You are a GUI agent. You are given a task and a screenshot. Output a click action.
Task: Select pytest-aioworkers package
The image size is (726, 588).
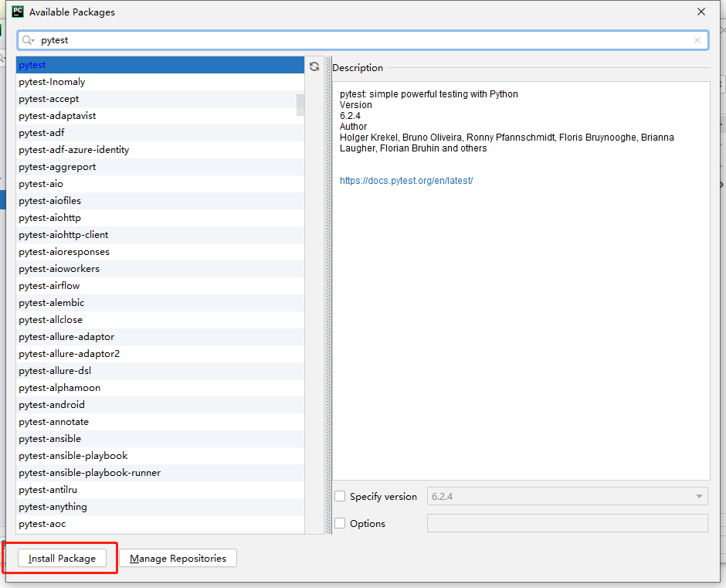coord(160,269)
